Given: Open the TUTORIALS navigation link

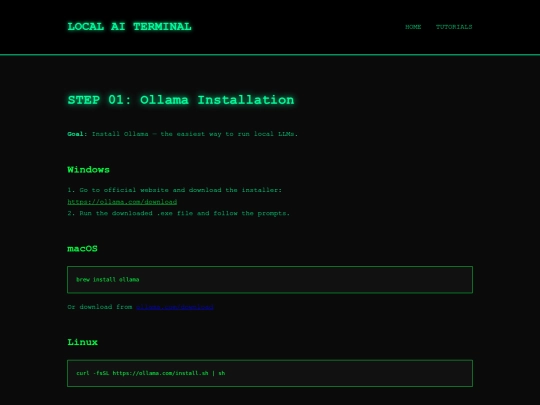Looking at the screenshot, I should (x=454, y=27).
